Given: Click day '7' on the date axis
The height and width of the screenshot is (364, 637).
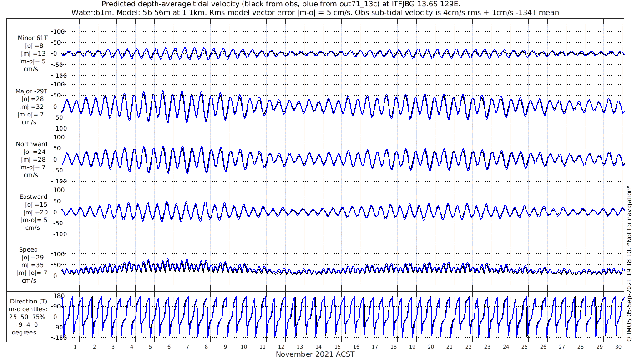Looking at the screenshot, I should coord(188,347).
